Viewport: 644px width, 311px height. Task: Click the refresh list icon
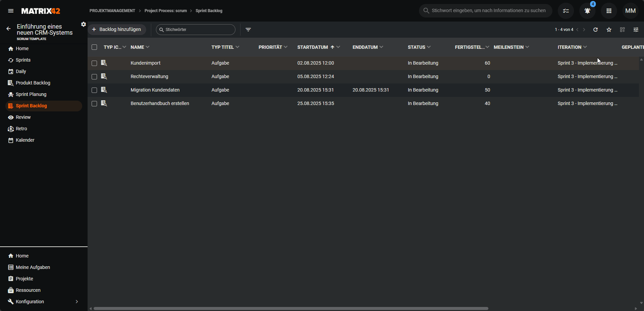tap(595, 30)
